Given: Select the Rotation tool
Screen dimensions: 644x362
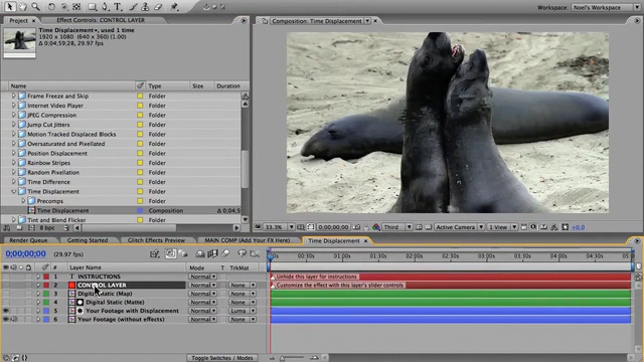Looking at the screenshot, I should [51, 6].
